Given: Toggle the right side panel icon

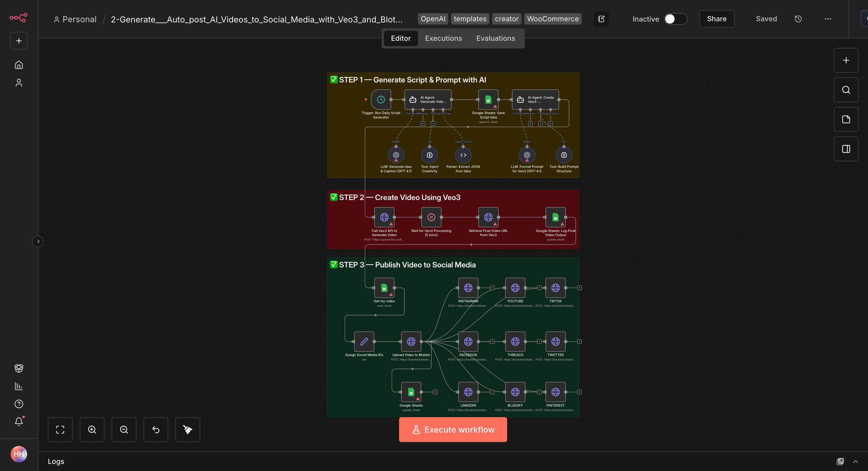Looking at the screenshot, I should coord(846,149).
